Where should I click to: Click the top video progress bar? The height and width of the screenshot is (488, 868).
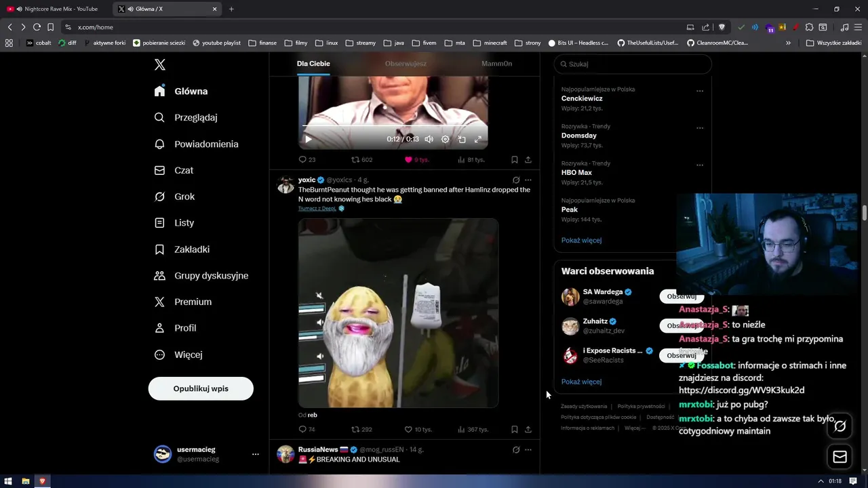tap(393, 126)
